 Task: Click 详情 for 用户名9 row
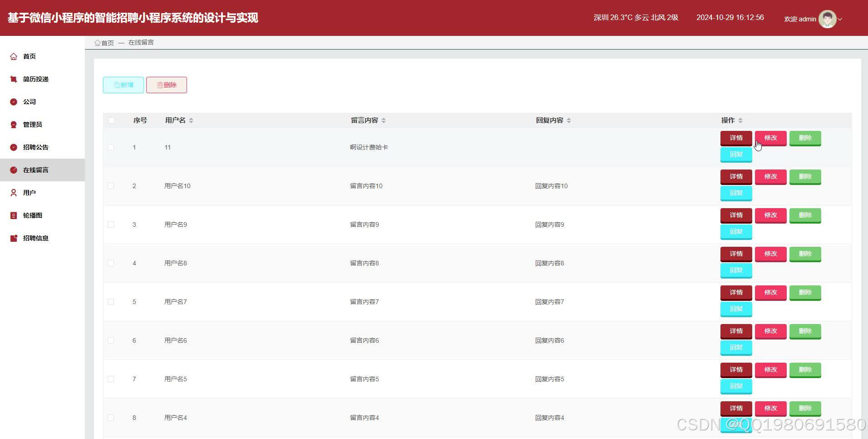tap(736, 215)
